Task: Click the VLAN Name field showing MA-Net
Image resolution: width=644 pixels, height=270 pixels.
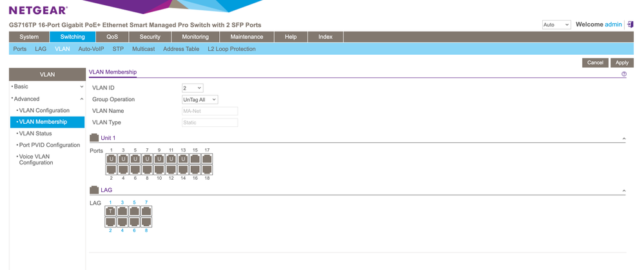Action: (x=210, y=111)
